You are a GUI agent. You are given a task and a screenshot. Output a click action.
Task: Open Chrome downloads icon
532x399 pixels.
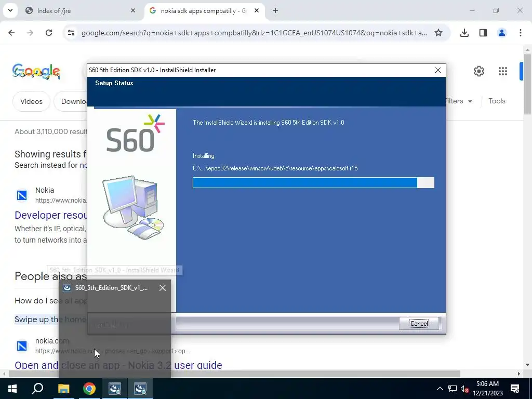pyautogui.click(x=464, y=33)
